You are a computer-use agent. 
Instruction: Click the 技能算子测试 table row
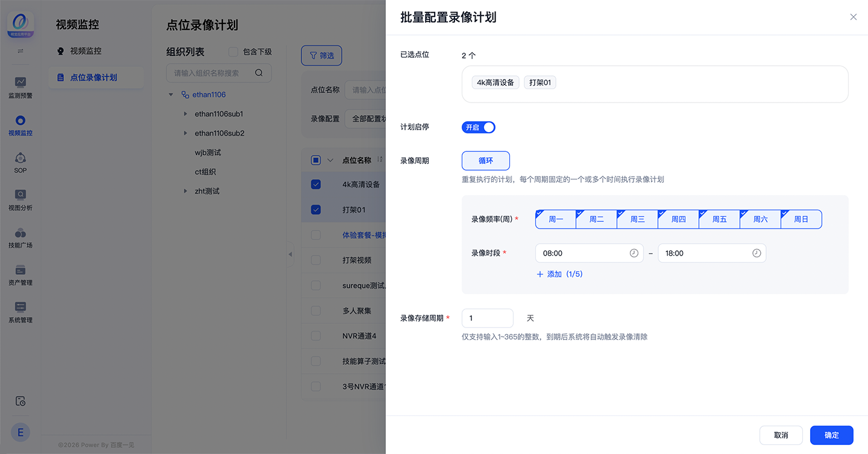(344, 361)
